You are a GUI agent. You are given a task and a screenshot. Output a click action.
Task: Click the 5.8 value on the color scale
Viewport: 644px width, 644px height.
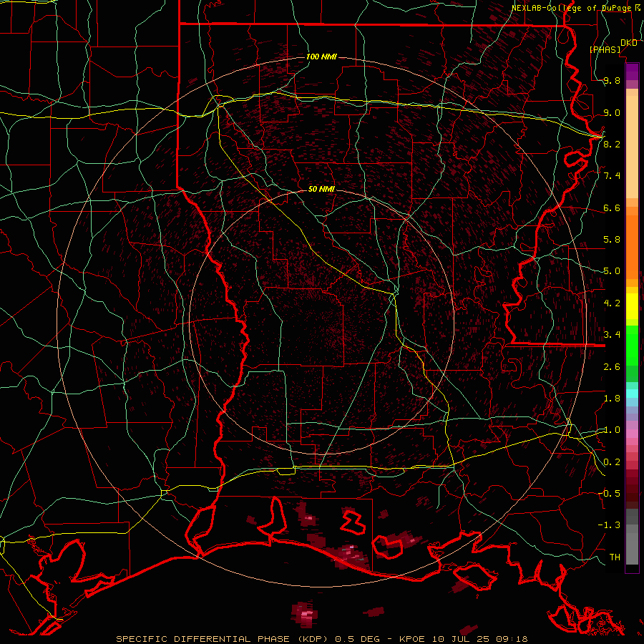pyautogui.click(x=612, y=240)
